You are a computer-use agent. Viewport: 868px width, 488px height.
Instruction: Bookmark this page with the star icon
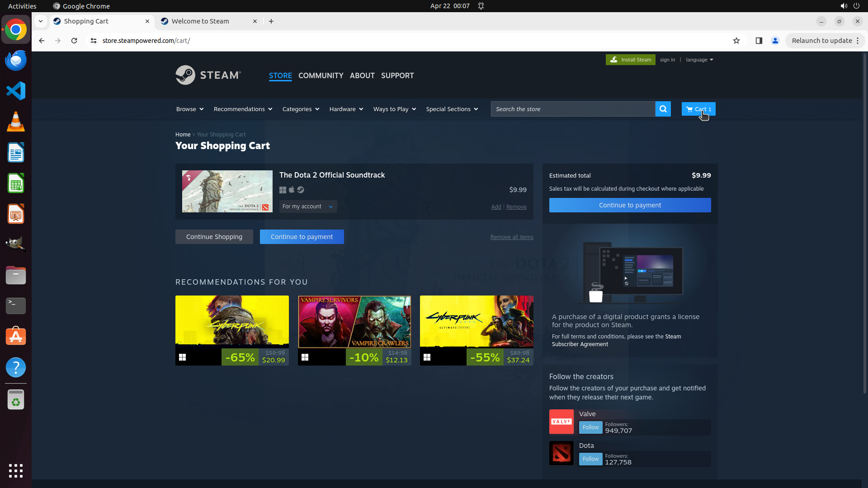[x=736, y=41]
